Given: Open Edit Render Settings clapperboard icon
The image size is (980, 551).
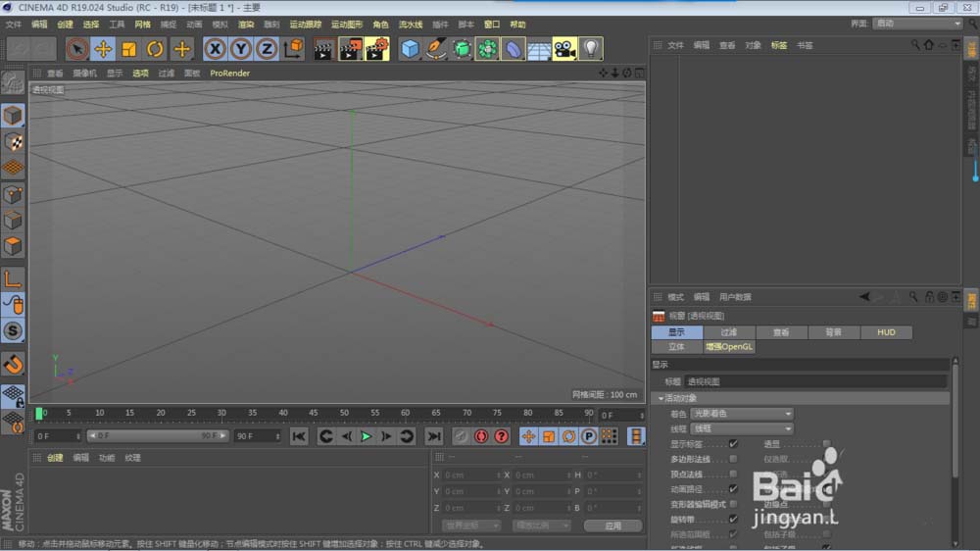Looking at the screenshot, I should [x=377, y=49].
